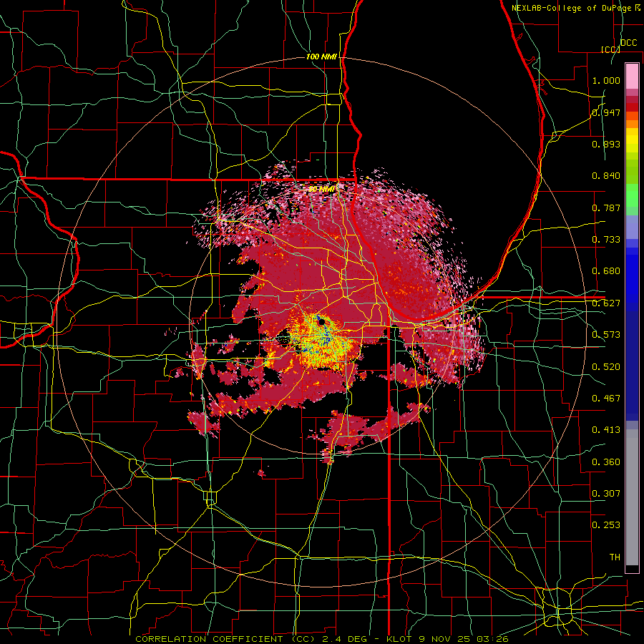Select the 0.893 scale value

(606, 144)
